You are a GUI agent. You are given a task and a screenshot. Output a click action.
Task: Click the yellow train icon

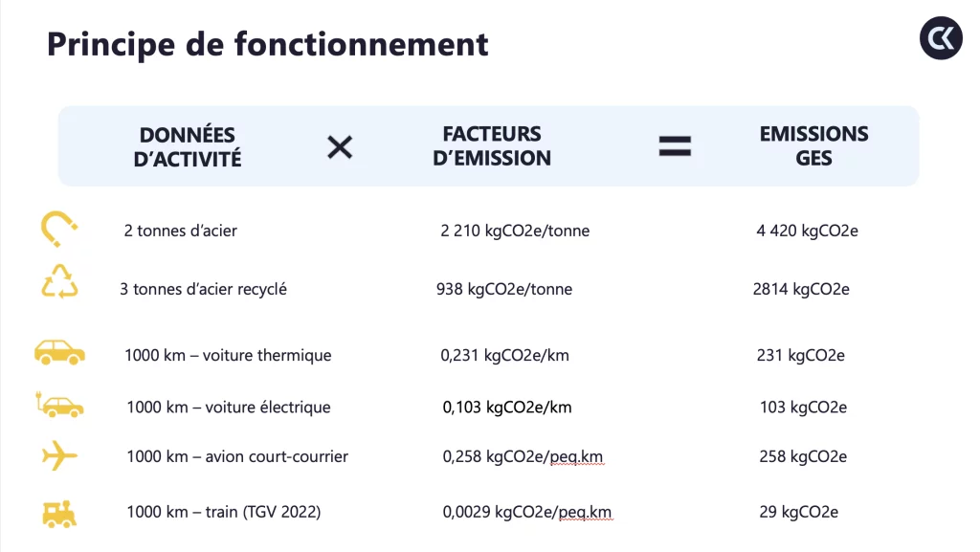[59, 514]
